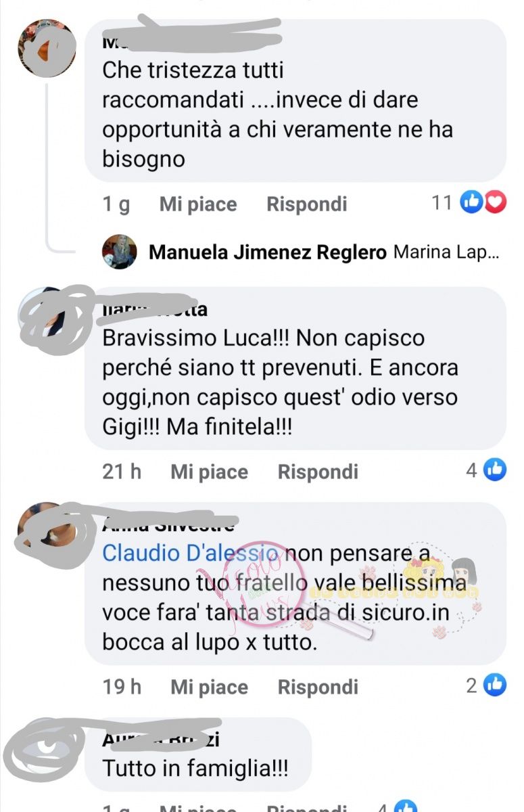Like the comment mentioning Claudio D'alessio
Viewport: 524px width, 812px height.
pyautogui.click(x=209, y=687)
